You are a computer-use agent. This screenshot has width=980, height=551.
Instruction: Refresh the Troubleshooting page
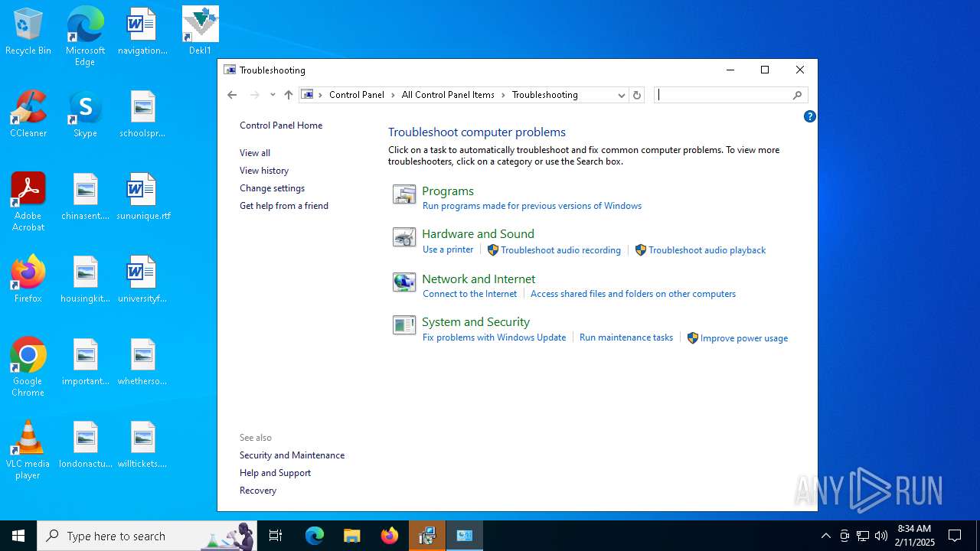(x=637, y=95)
